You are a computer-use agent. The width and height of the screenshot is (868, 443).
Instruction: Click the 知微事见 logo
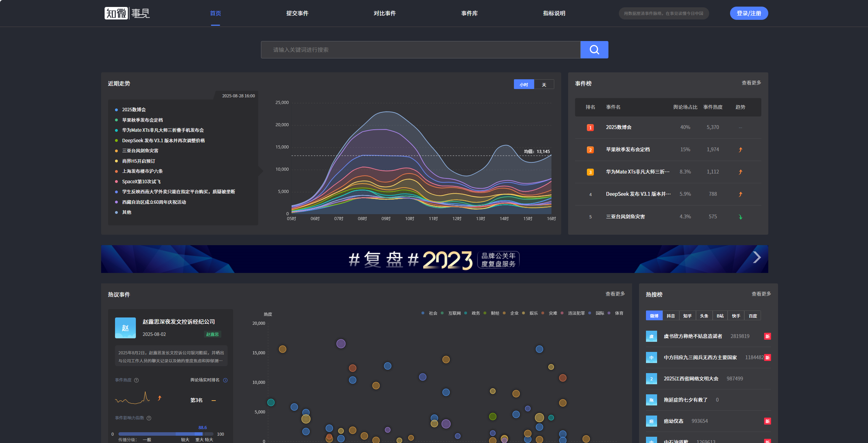pyautogui.click(x=127, y=13)
